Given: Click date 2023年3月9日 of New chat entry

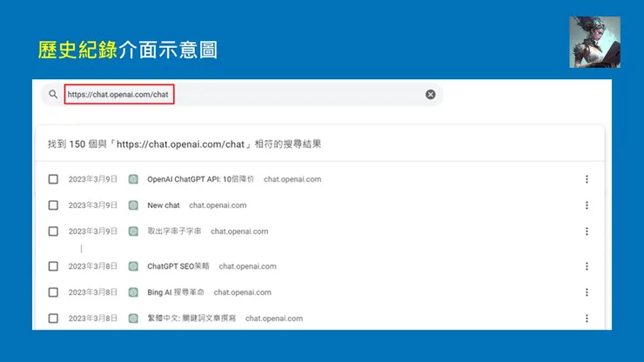Looking at the screenshot, I should coord(93,205).
